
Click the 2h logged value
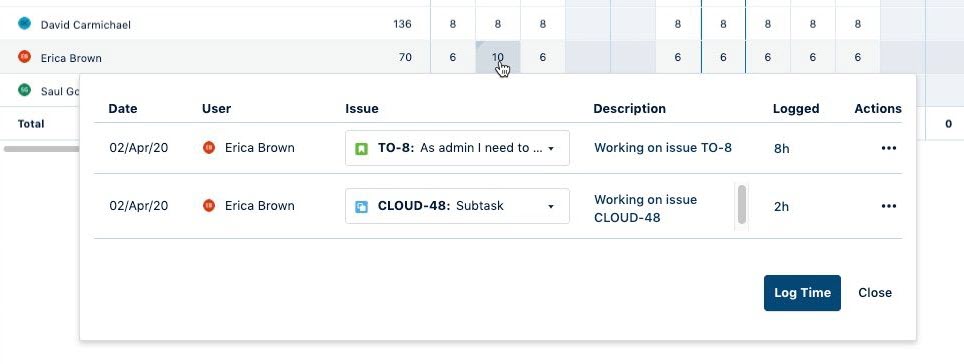tap(781, 207)
